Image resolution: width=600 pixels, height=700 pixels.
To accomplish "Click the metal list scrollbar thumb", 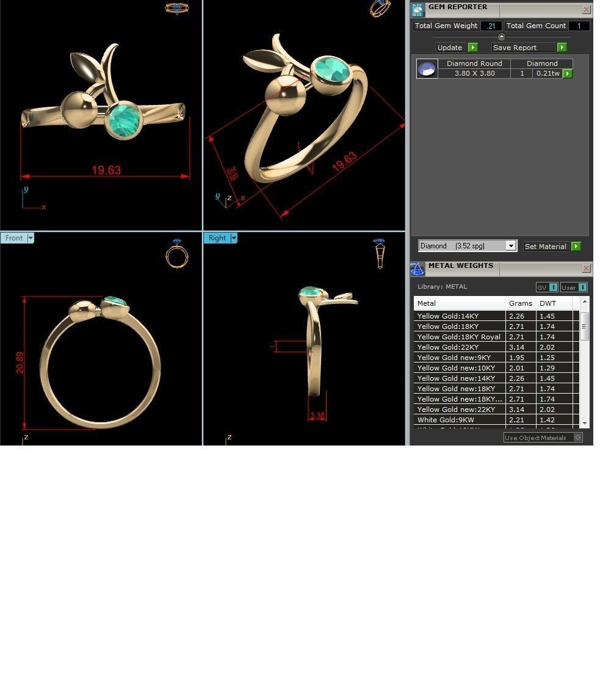I will coord(584,327).
